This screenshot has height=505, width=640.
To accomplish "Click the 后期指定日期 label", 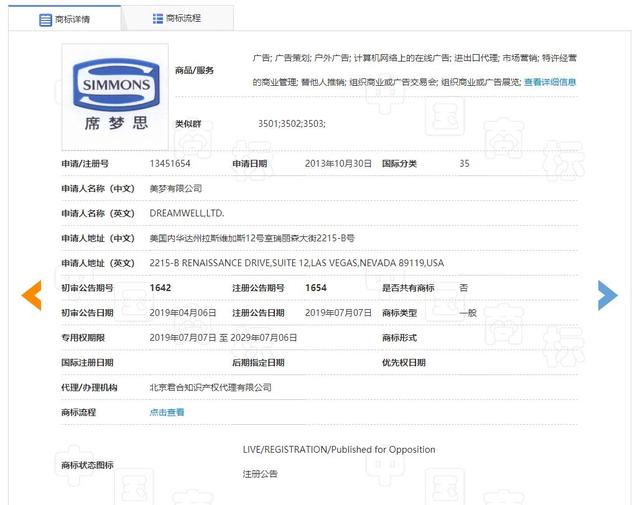I will [x=258, y=363].
